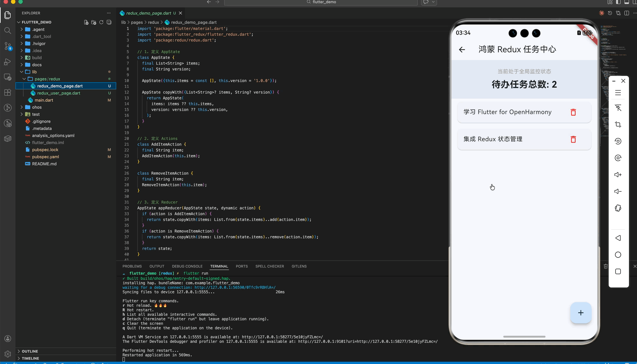Switch to the PROBLEMS tab
Image resolution: width=637 pixels, height=364 pixels.
(132, 266)
